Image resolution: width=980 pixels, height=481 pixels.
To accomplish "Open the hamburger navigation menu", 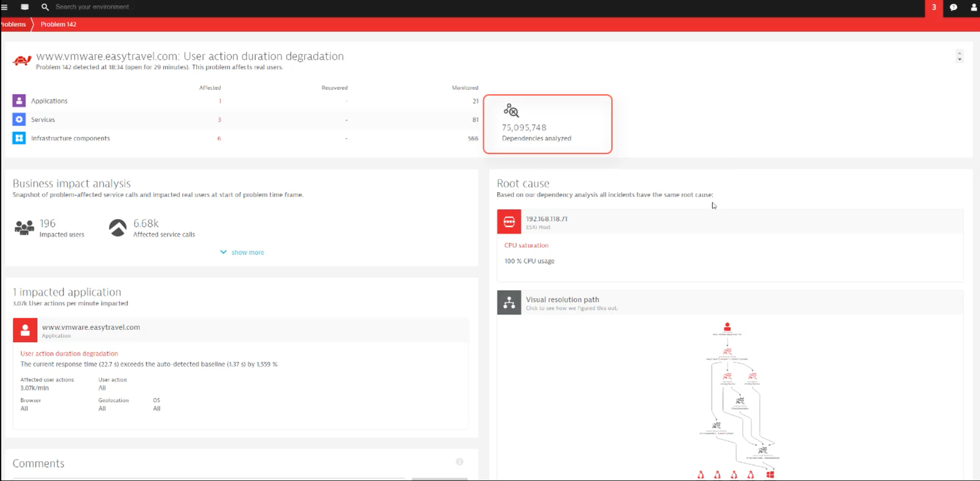I will pos(4,7).
